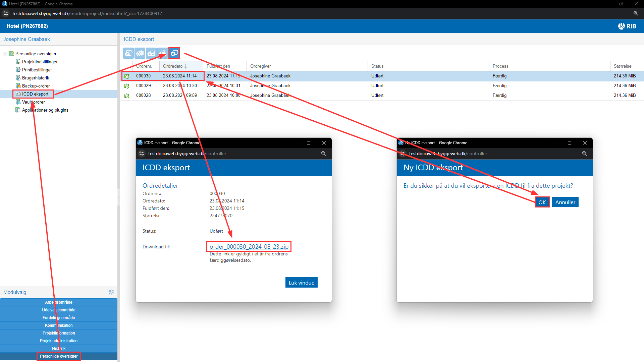Click Annuller to cancel the export
Image resolution: width=644 pixels, height=362 pixels.
point(565,202)
